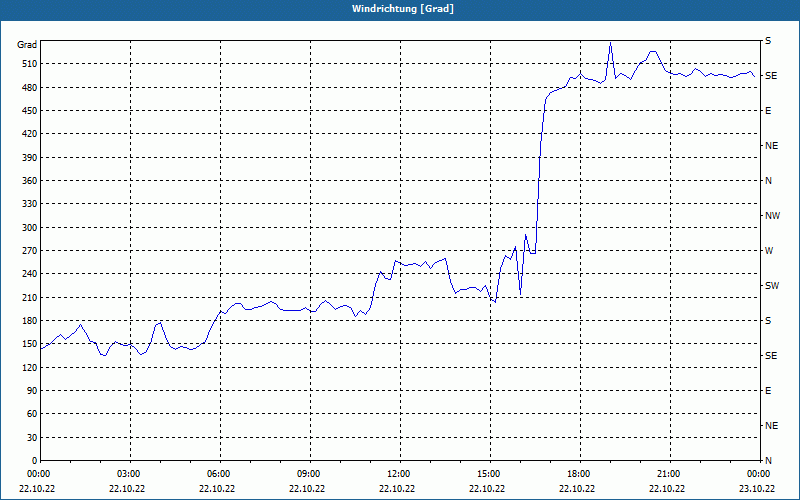The image size is (800, 500).
Task: Click the 06:00 time axis label
Action: pos(217,474)
